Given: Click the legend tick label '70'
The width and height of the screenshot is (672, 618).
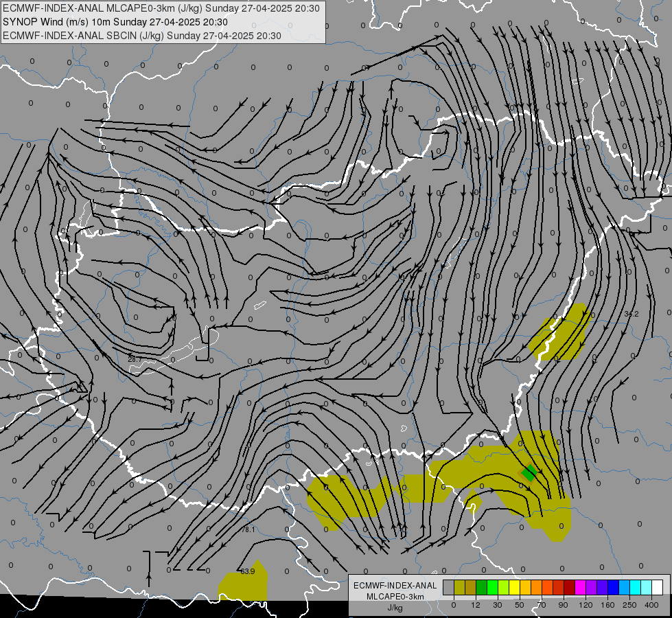Looking at the screenshot, I should 542,605.
